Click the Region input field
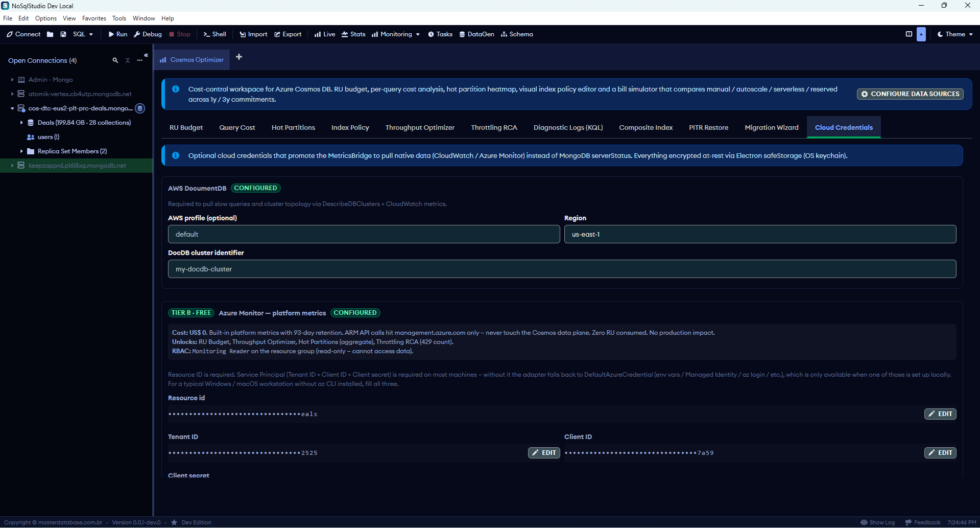The image size is (980, 528). pyautogui.click(x=760, y=234)
